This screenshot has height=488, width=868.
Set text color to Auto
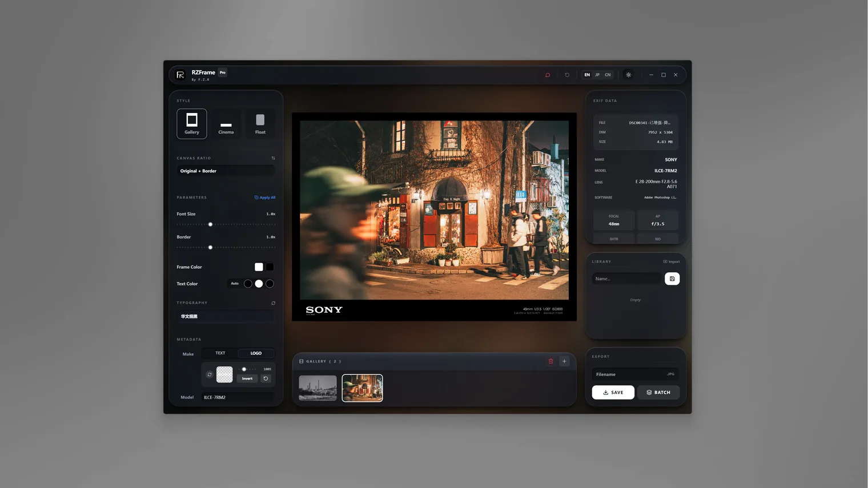pos(235,284)
